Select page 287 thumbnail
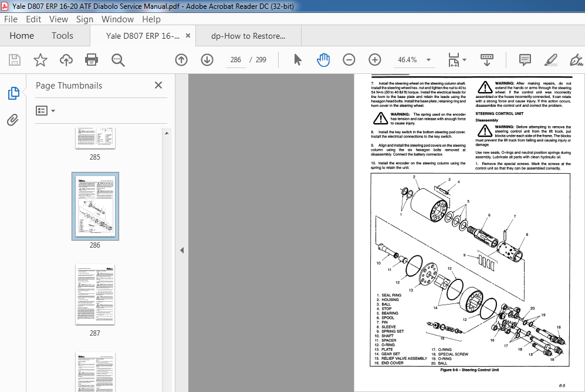Image resolution: width=585 pixels, height=392 pixels. pyautogui.click(x=95, y=294)
